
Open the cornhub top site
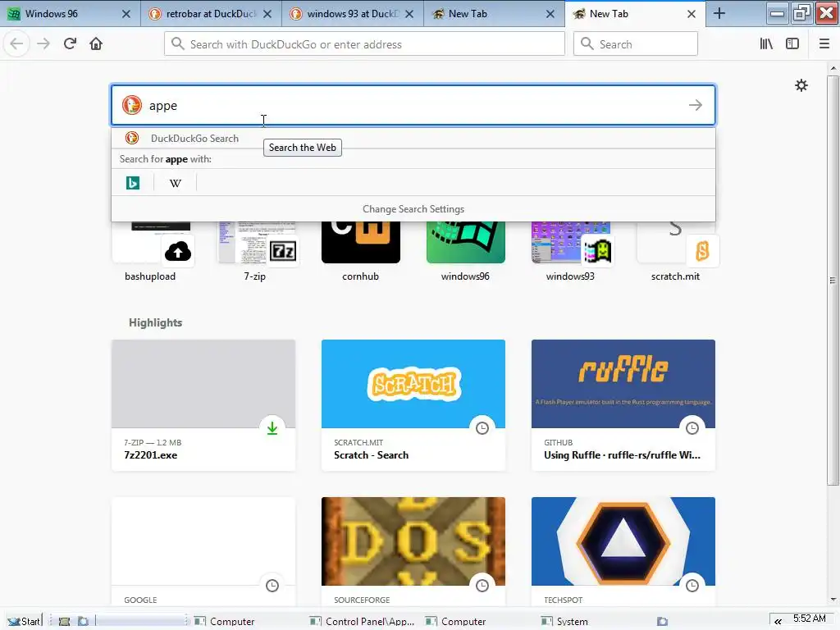coord(361,252)
